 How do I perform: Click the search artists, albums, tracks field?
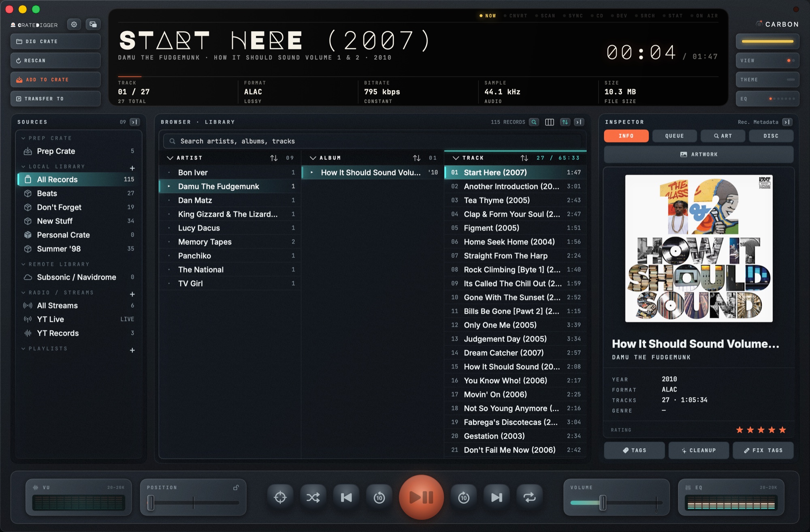373,141
